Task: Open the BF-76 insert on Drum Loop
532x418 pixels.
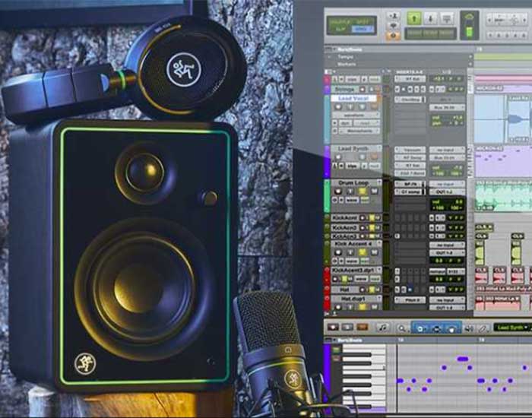Action: pyautogui.click(x=409, y=184)
